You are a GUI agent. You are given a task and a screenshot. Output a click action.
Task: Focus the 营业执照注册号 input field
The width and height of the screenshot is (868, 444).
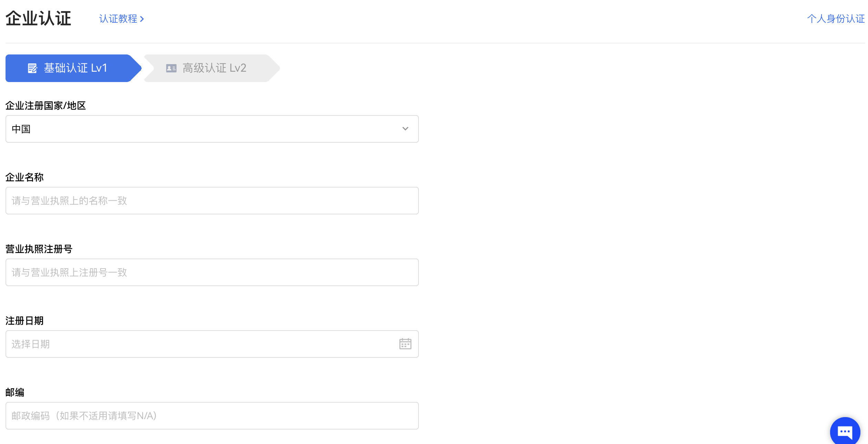tap(212, 272)
